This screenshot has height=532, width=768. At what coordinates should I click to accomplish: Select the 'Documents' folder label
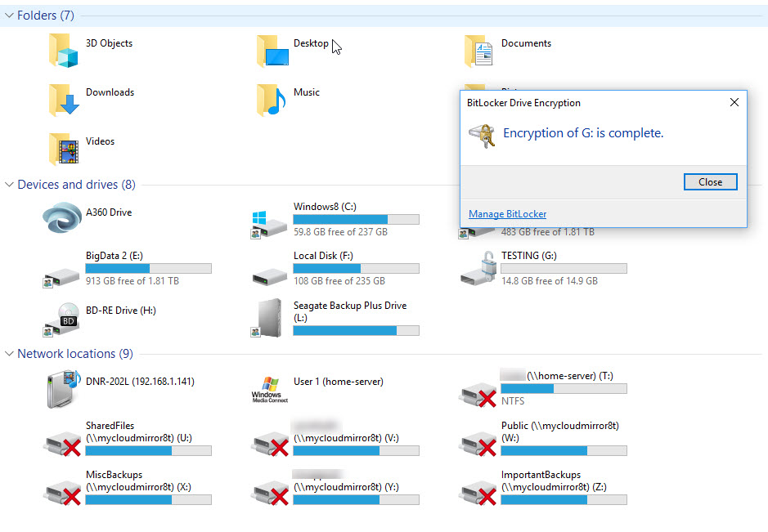click(526, 43)
